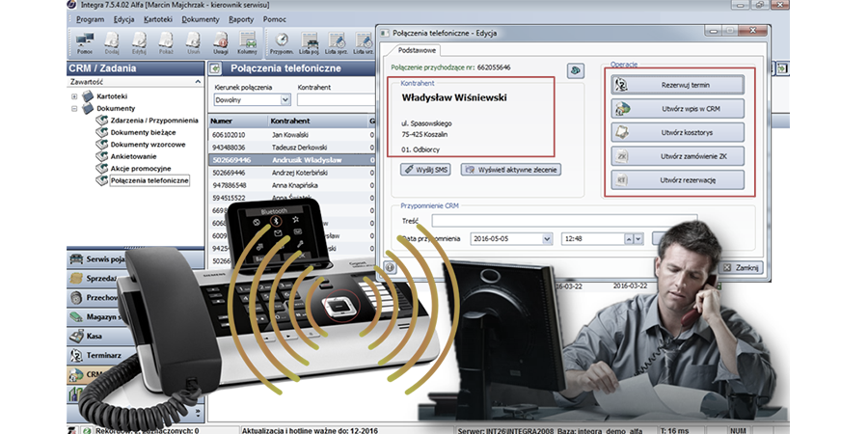Click the 12:48 time field

(x=593, y=239)
